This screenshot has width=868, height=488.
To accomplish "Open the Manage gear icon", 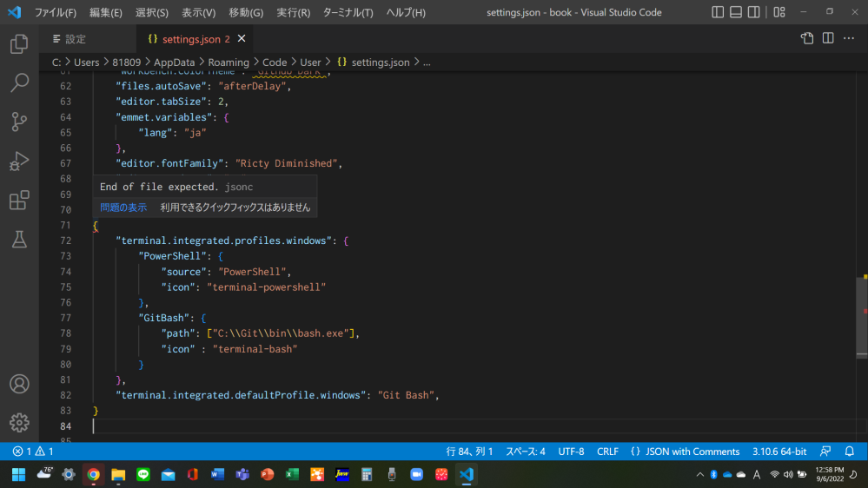I will (x=19, y=423).
